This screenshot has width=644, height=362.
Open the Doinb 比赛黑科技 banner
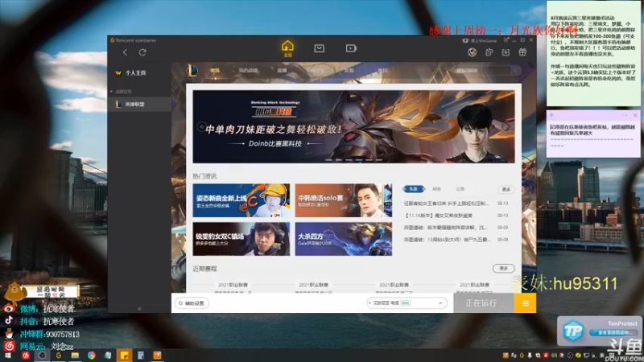[x=353, y=126]
